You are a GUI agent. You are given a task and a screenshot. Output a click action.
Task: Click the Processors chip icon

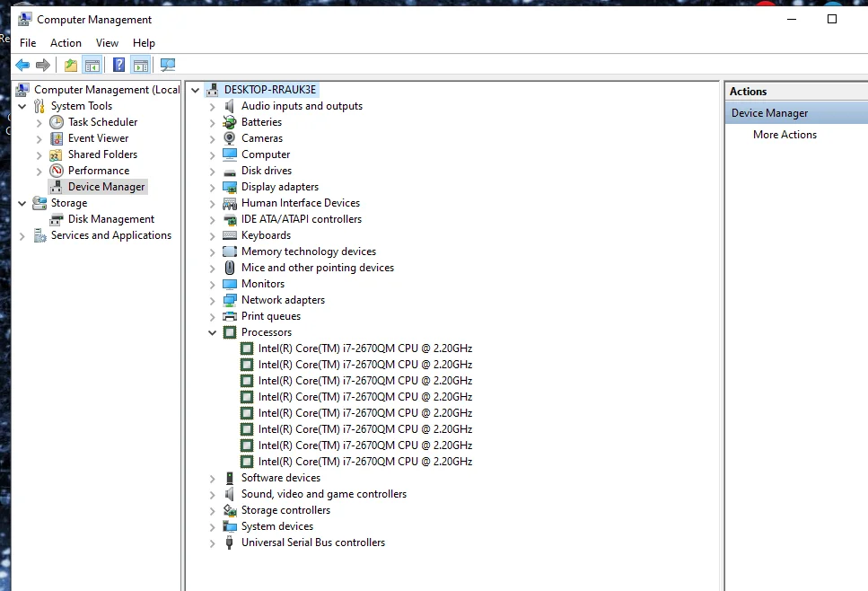230,332
